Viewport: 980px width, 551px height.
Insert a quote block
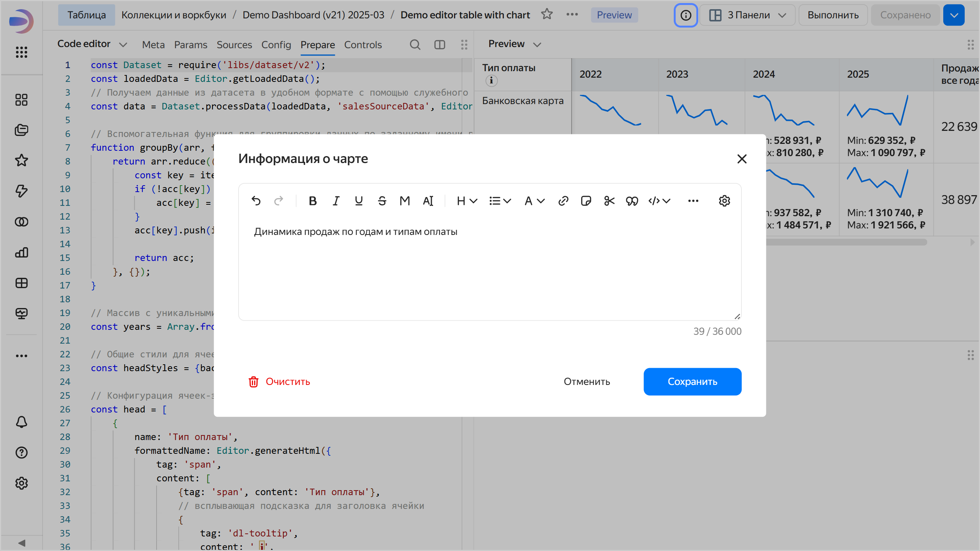(x=632, y=201)
